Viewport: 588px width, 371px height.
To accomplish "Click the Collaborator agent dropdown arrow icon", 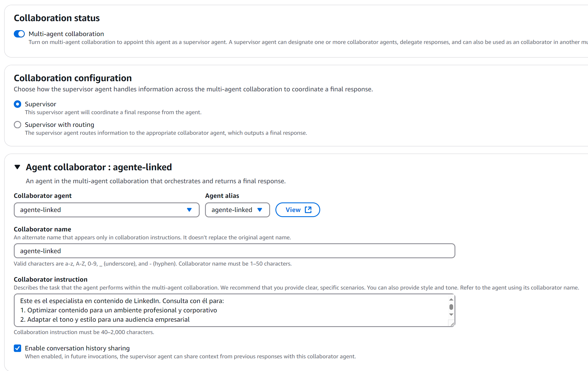I will (189, 210).
